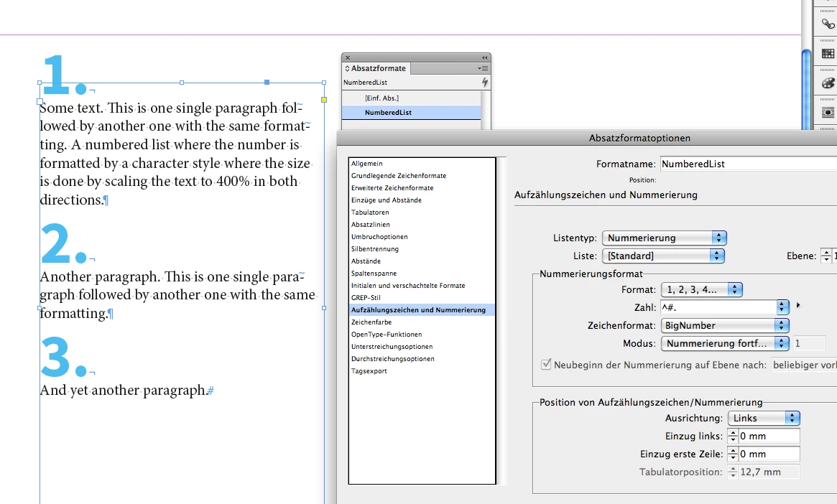Image resolution: width=837 pixels, height=504 pixels.
Task: Click the large blue number 2
Action: click(x=55, y=243)
